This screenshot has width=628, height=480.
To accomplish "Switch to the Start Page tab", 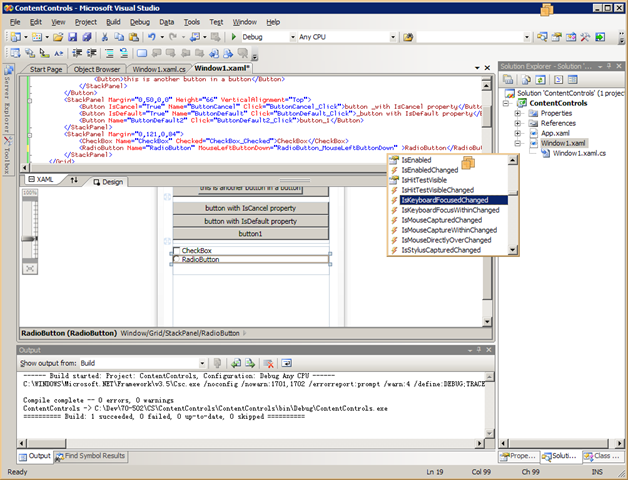I will coord(46,69).
